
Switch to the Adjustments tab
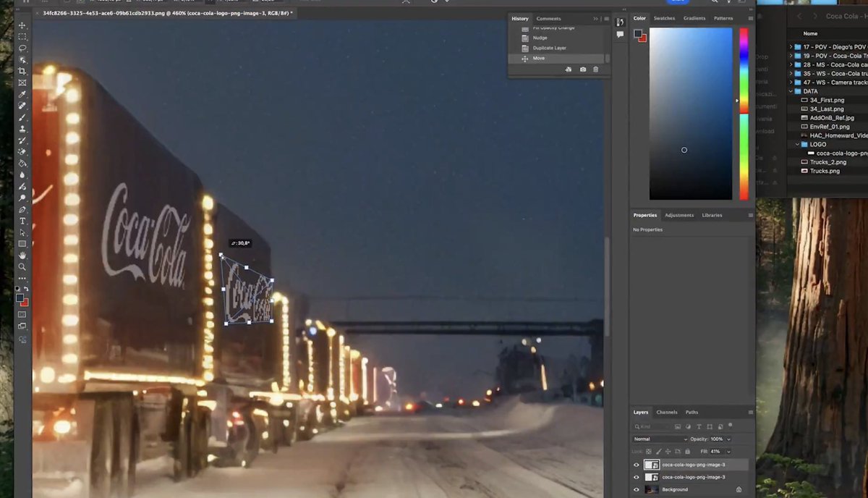click(679, 215)
